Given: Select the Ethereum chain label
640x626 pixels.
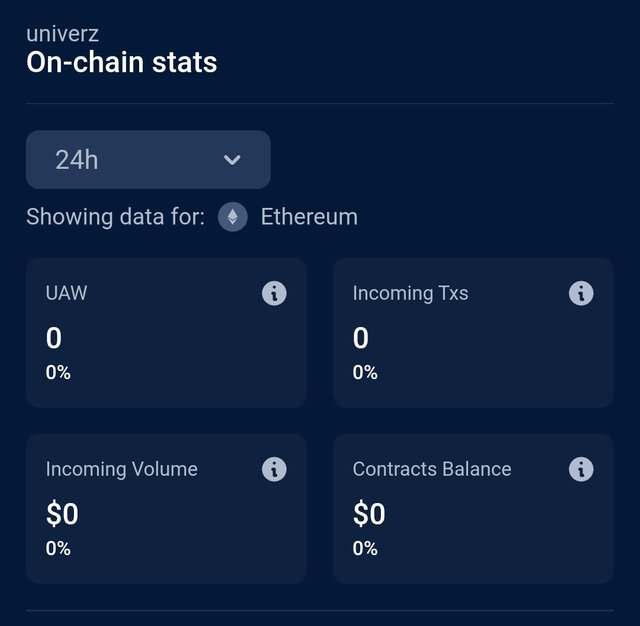Looking at the screenshot, I should [309, 217].
